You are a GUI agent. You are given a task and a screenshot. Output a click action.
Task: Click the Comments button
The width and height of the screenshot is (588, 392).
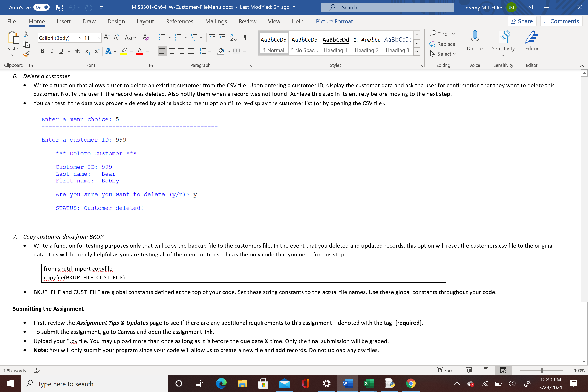[x=561, y=21]
